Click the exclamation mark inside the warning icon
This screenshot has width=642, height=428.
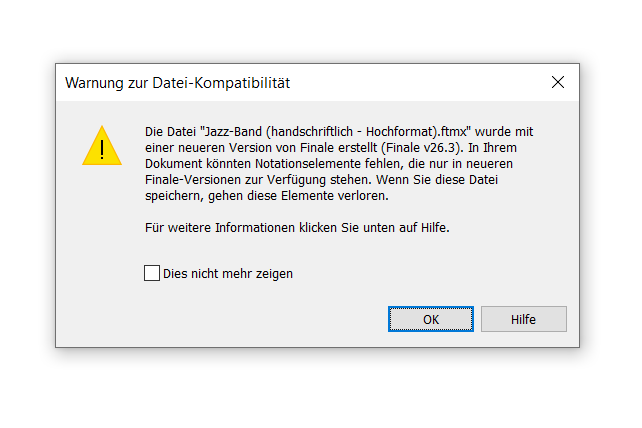(102, 149)
